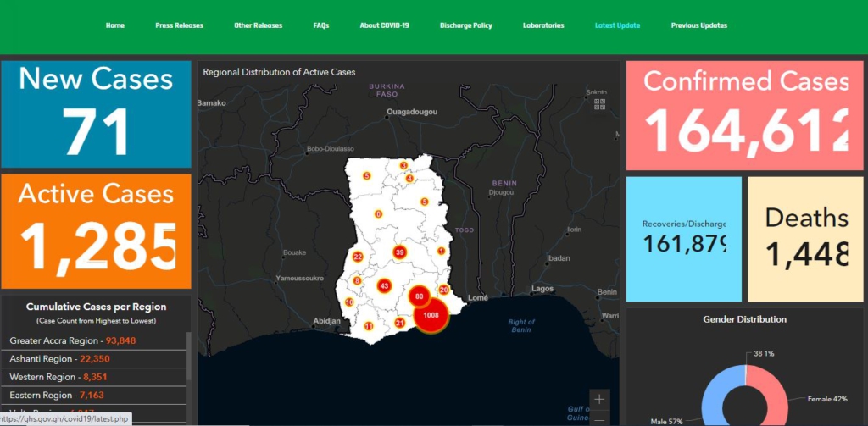Click the Gender Distribution heading
This screenshot has height=426, width=868.
click(x=744, y=319)
